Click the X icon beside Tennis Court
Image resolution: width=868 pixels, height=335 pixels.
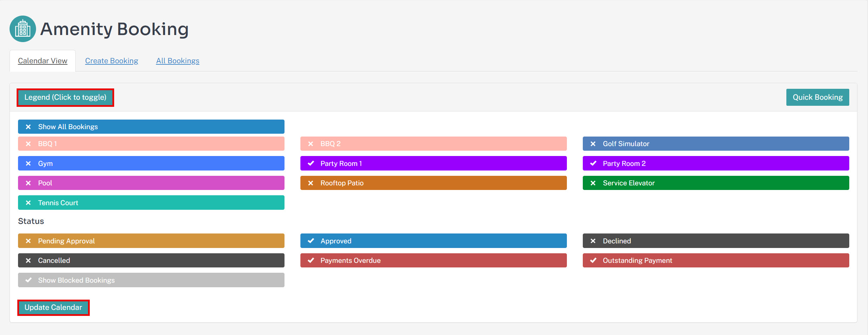pyautogui.click(x=28, y=203)
